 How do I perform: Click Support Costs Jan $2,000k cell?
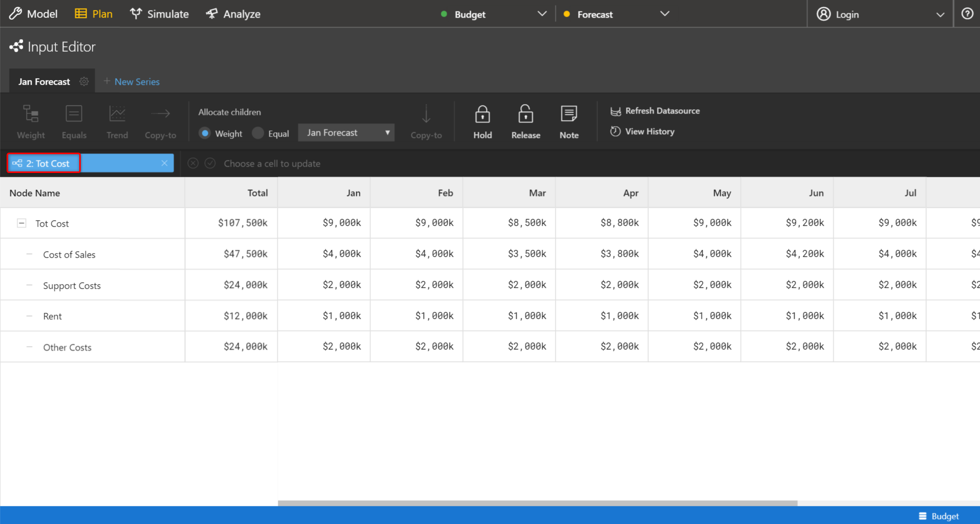tap(324, 285)
